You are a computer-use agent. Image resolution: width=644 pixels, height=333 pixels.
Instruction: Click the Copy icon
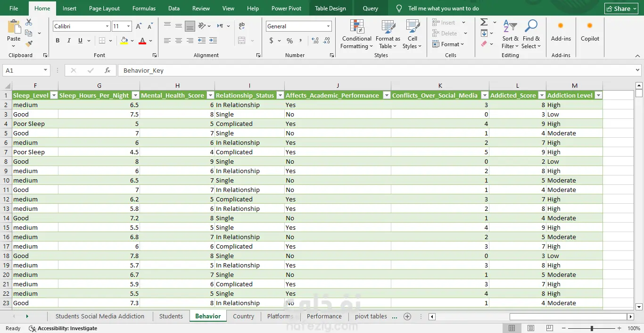pos(29,33)
